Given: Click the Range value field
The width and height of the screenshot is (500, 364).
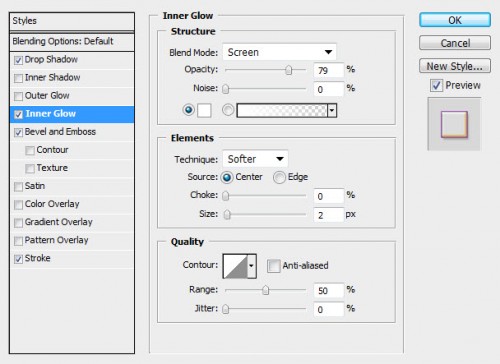Looking at the screenshot, I should 328,291.
